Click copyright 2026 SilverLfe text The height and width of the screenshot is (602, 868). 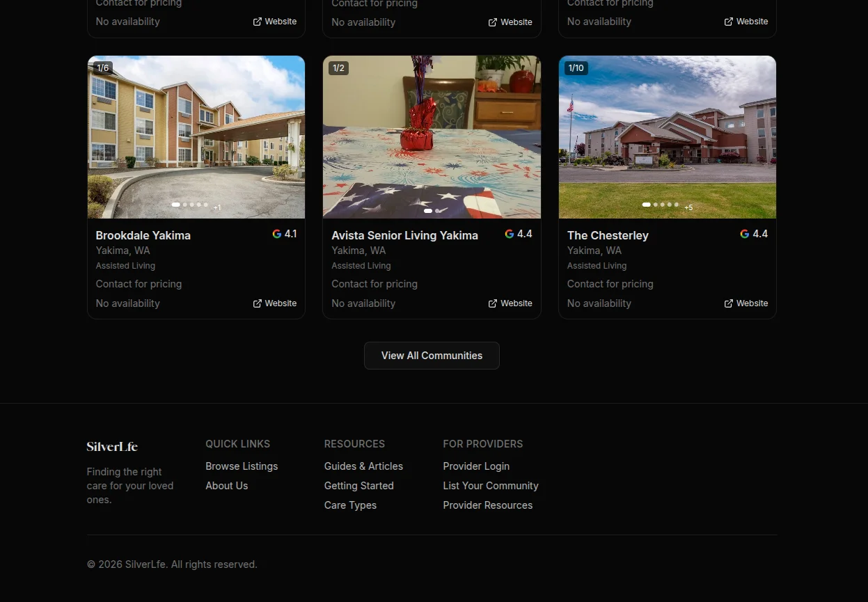pyautogui.click(x=172, y=564)
